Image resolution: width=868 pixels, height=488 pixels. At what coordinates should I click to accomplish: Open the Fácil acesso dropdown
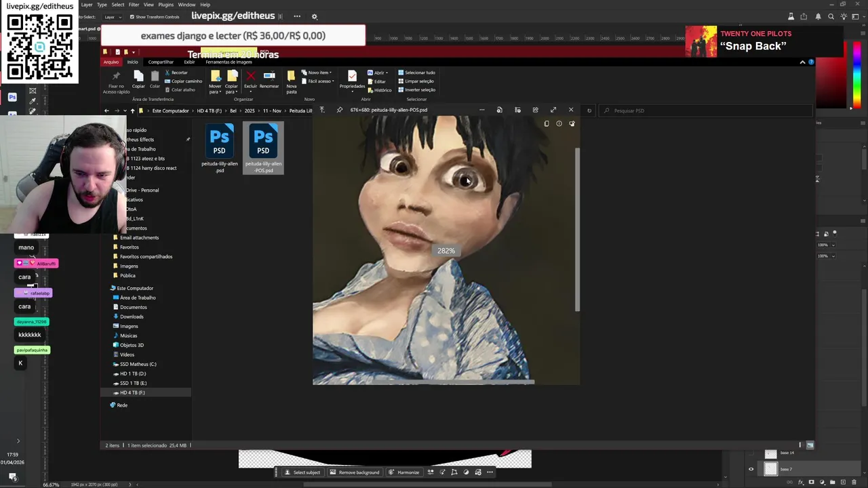coord(317,81)
